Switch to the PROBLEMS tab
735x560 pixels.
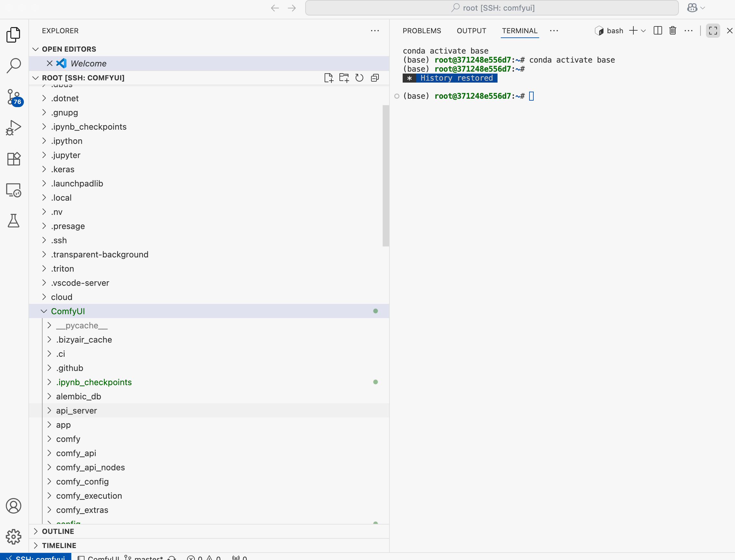pyautogui.click(x=422, y=31)
